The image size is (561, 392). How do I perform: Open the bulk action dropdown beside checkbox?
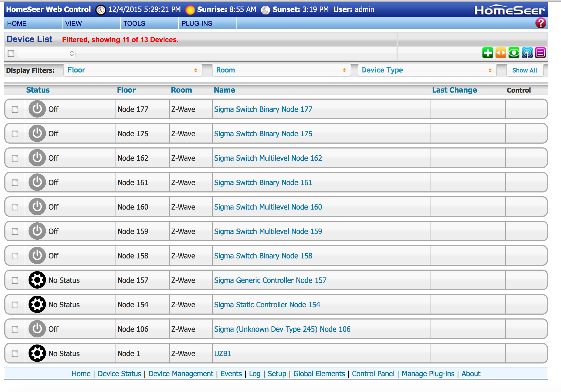tap(46, 53)
